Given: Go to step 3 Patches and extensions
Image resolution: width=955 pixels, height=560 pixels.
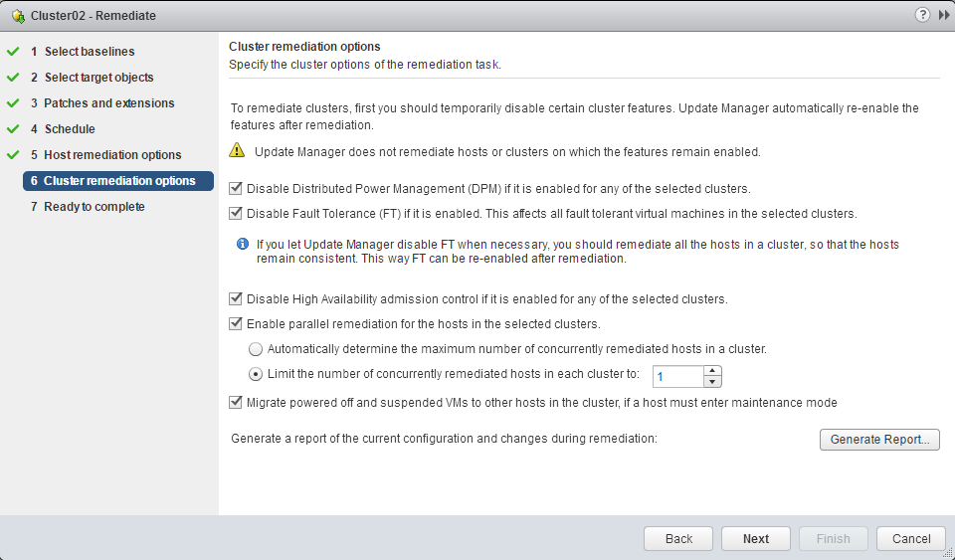Looking at the screenshot, I should coord(108,103).
